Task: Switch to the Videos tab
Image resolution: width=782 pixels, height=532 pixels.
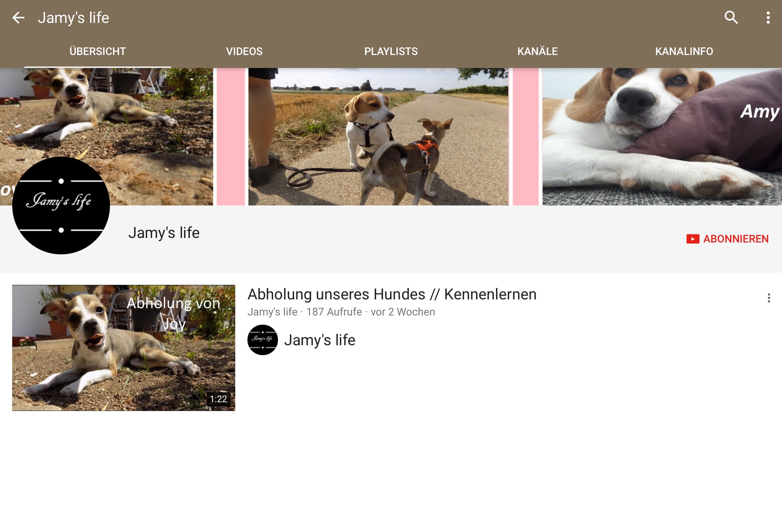Action: click(x=244, y=51)
